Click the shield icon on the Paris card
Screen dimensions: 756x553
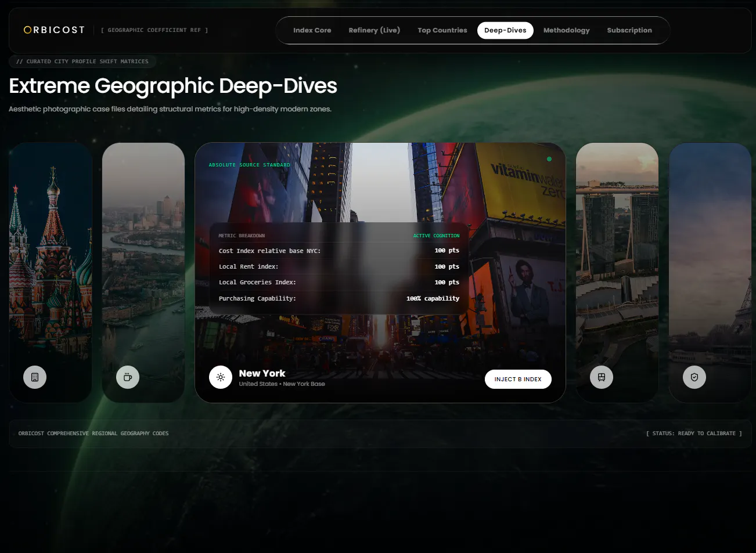coord(694,377)
